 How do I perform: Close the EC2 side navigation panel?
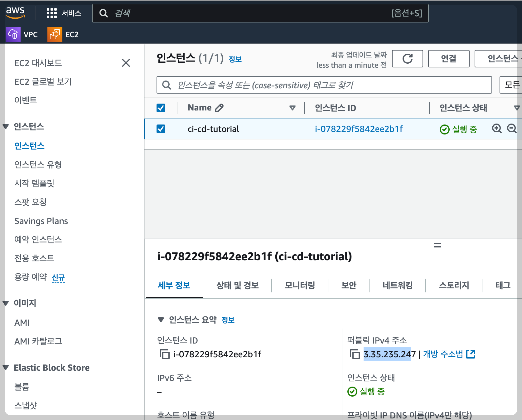126,63
